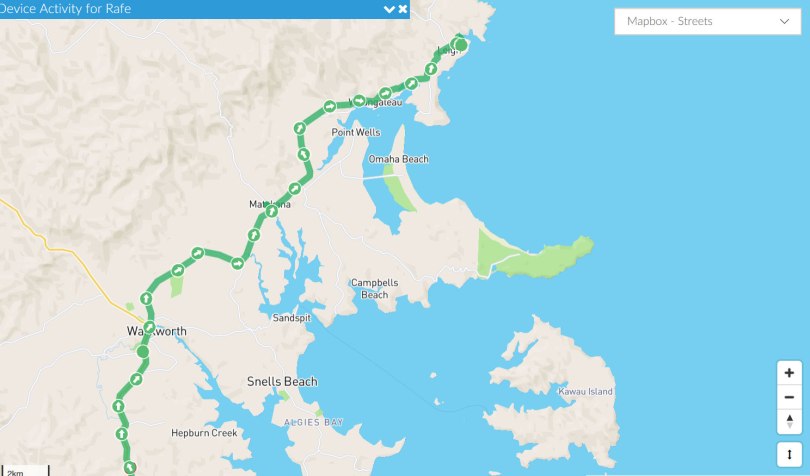Click the Hepburn Creek place label
Image resolution: width=810 pixels, height=476 pixels.
pos(204,433)
